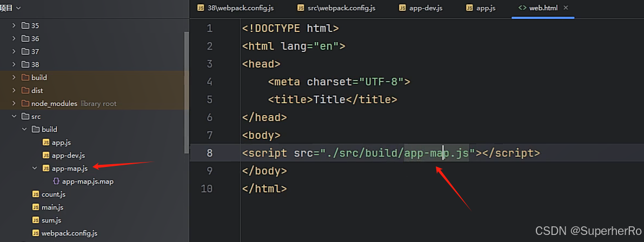Place cursor in ./src/build/app-map.js path string
Viewport: 644px width, 242px height.
pos(398,153)
